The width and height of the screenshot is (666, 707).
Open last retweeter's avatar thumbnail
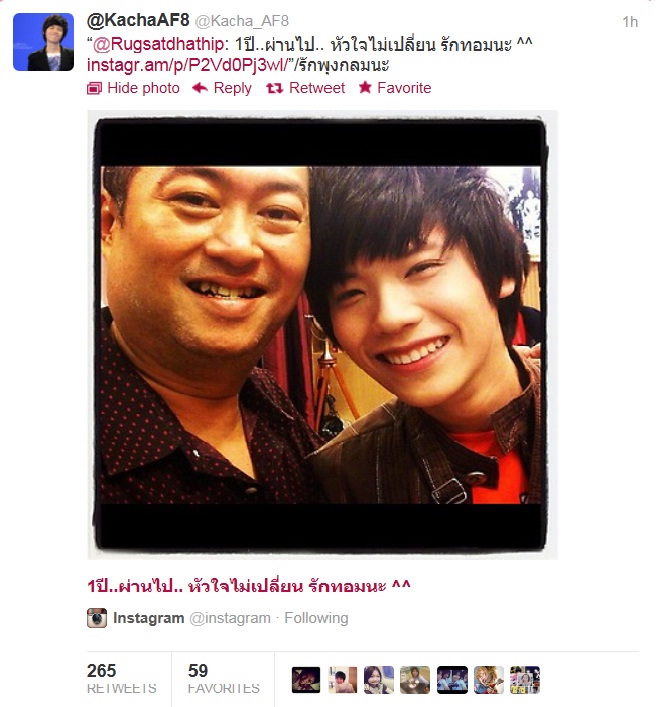coord(524,679)
